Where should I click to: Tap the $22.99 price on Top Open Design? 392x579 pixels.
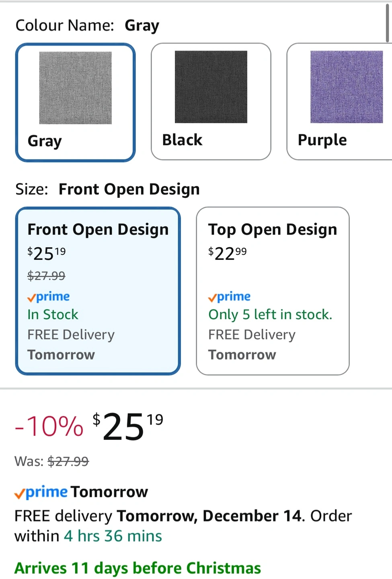228,253
